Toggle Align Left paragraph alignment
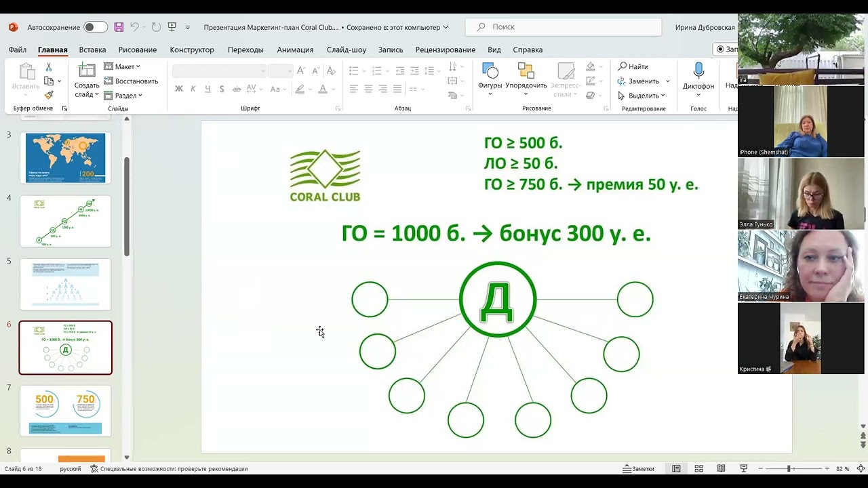Screen dimensions: 868x488 (353, 89)
